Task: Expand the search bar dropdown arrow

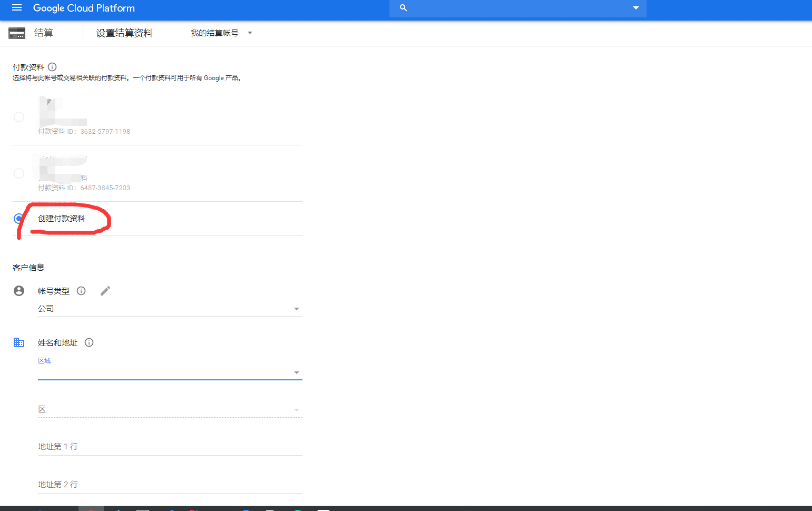Action: [635, 8]
